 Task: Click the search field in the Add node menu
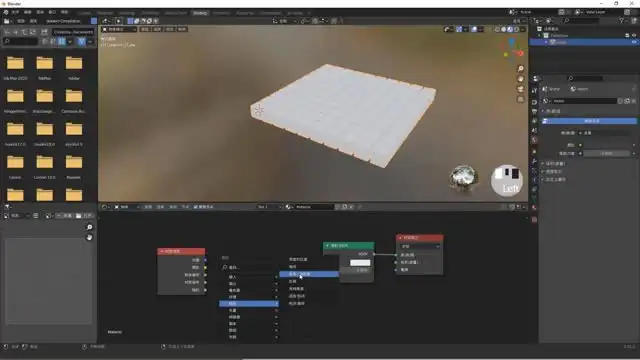[x=249, y=267]
